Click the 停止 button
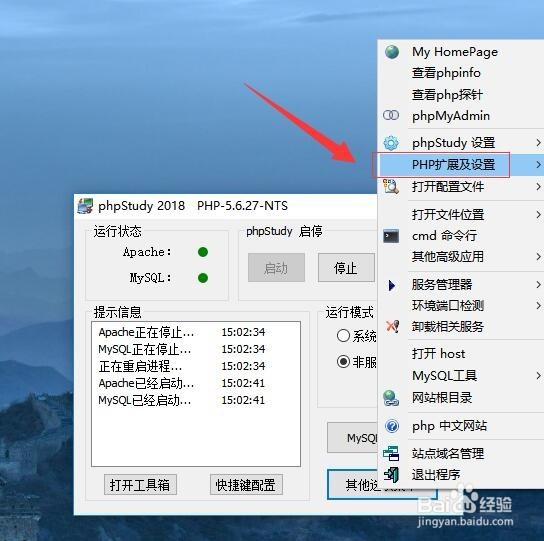This screenshot has height=541, width=544. (346, 268)
